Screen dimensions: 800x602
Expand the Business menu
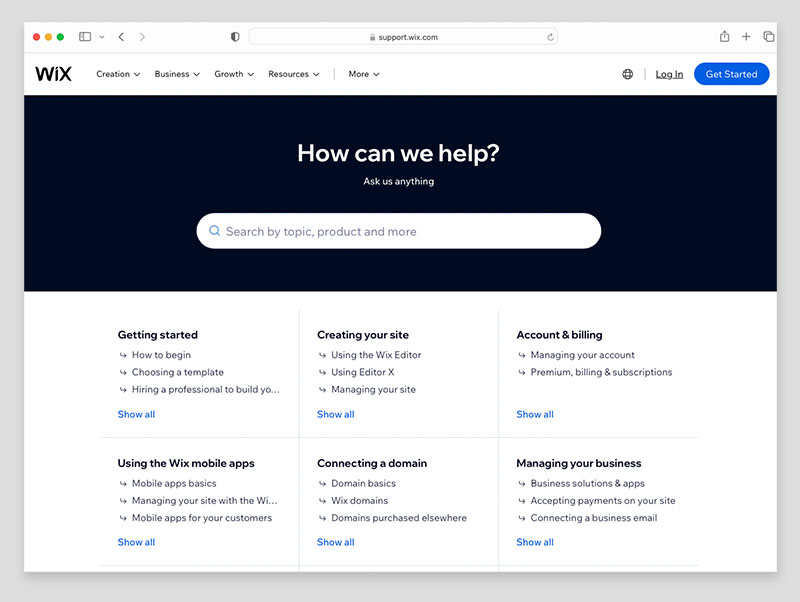pyautogui.click(x=177, y=74)
